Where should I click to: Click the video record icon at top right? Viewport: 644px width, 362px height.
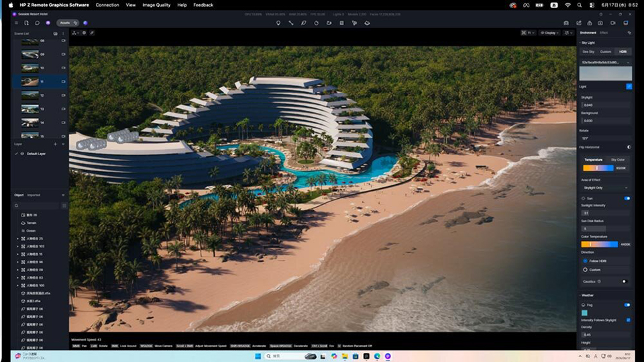coord(612,23)
